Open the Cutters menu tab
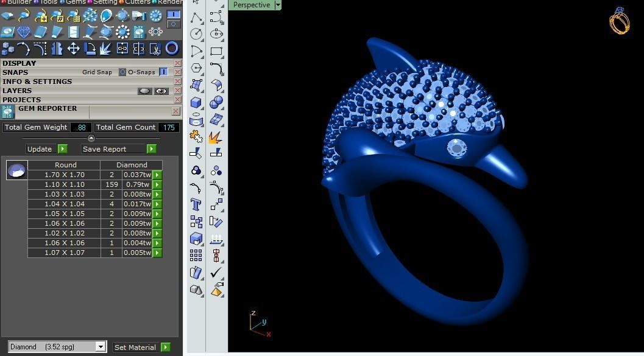 (x=135, y=2)
